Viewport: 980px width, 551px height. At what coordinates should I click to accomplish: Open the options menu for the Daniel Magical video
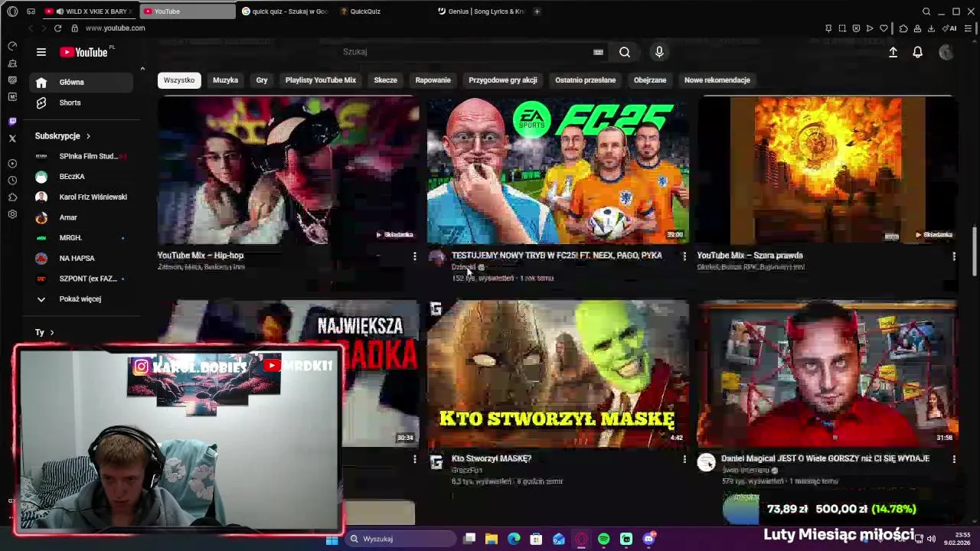[x=954, y=459]
